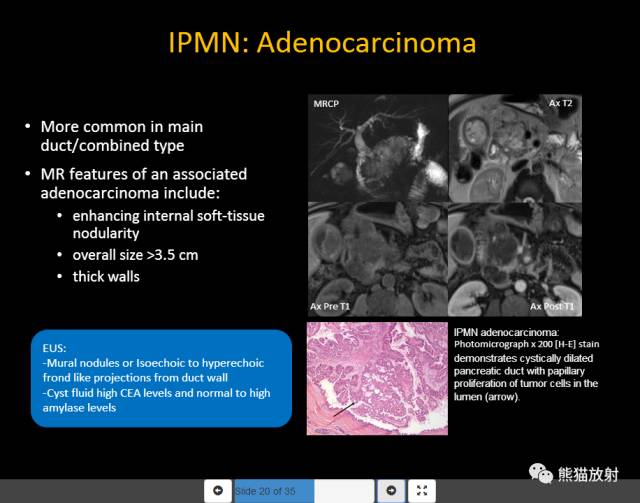Screen dimensions: 640x503
Task: Click the 熊猫放射 watermark text
Action: pos(588,474)
